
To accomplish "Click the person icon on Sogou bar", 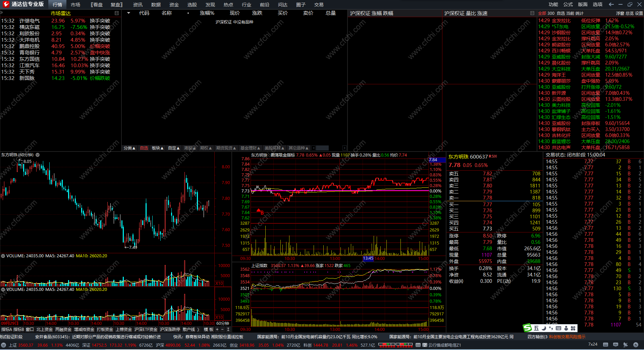I will [566, 328].
